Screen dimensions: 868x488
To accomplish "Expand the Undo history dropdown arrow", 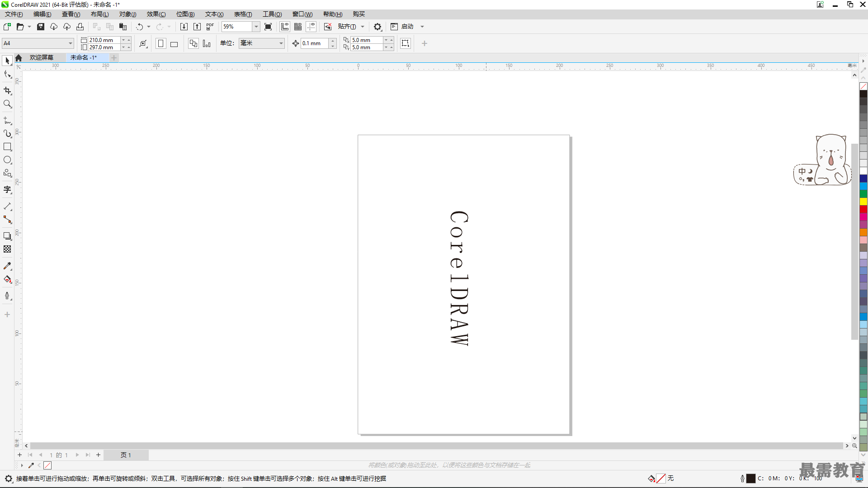I will point(149,27).
